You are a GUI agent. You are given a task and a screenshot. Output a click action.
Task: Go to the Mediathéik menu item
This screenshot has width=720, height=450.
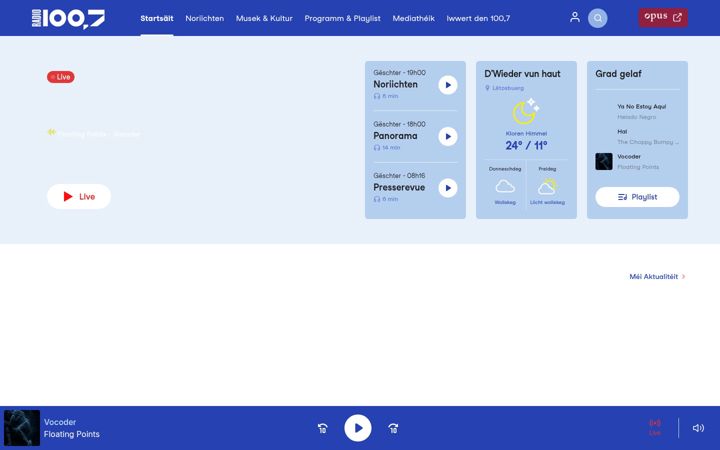coord(413,18)
